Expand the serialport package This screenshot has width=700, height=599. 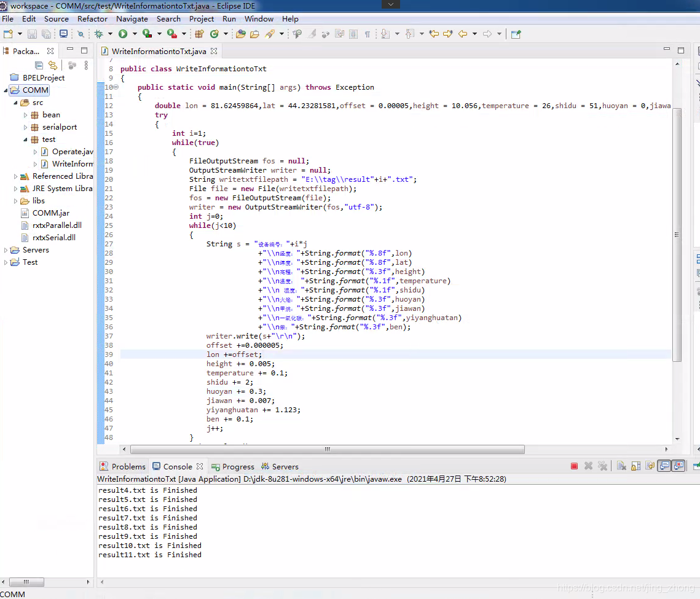25,127
